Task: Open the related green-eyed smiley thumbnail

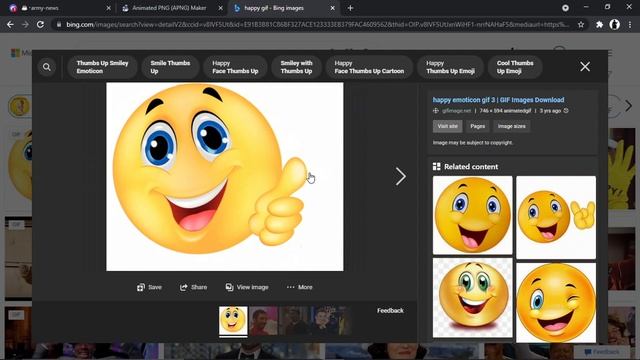Action: pos(472,298)
